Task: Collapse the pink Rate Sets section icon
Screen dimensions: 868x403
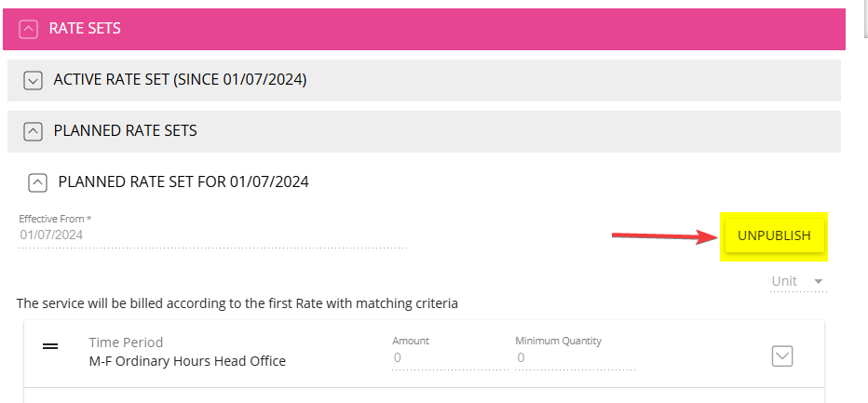Action: [29, 29]
